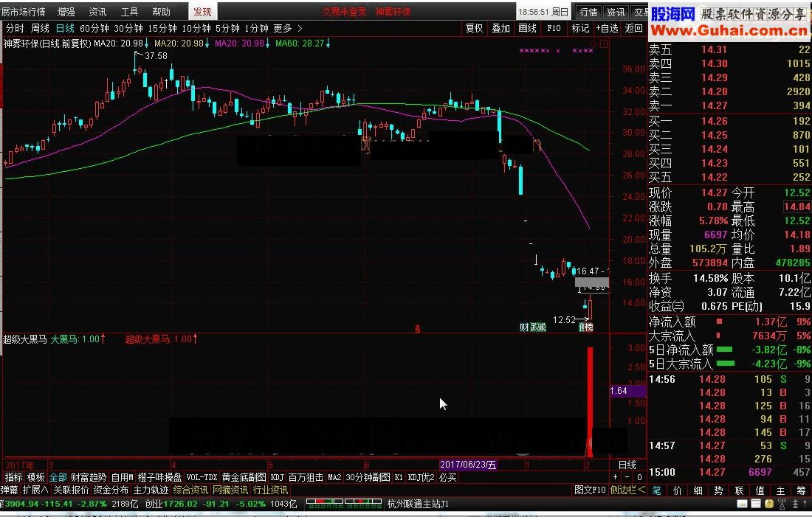Screen dimensions: 812x517
Task: Select the 周线 weekly period
Action: [41, 29]
